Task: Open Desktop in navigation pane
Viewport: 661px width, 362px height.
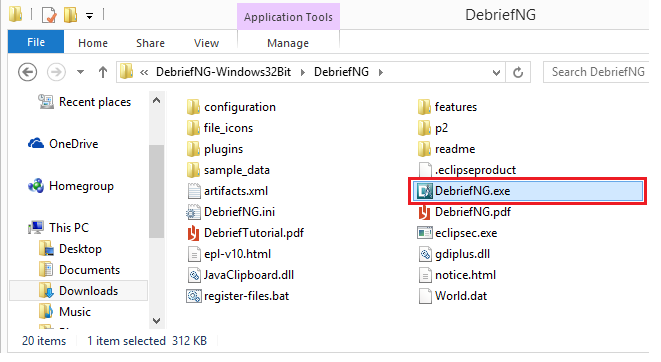Action: 70,249
